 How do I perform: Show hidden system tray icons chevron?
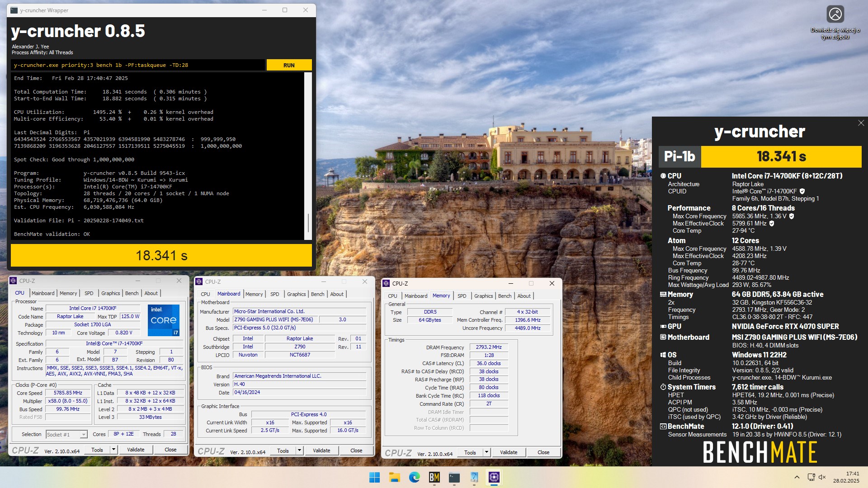tap(797, 477)
